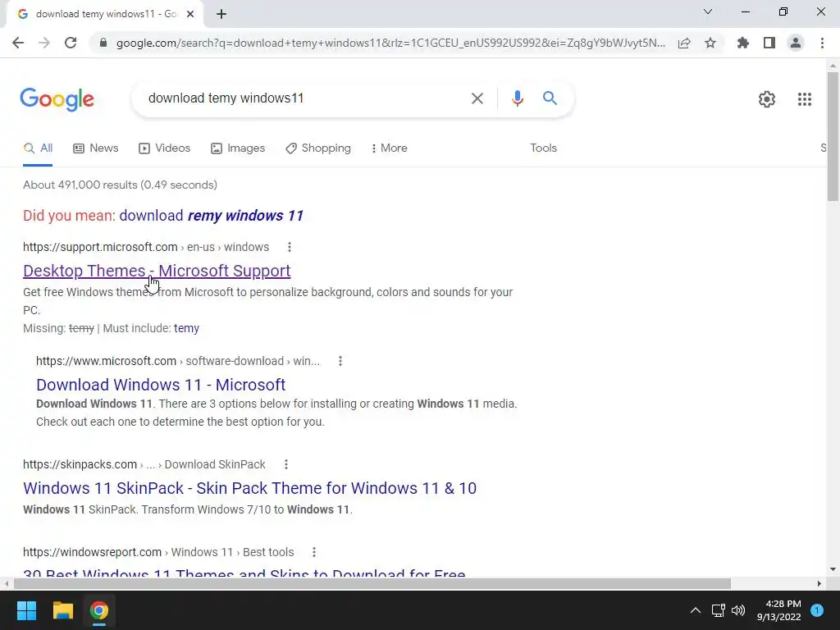Image resolution: width=840 pixels, height=630 pixels.
Task: Share this page from address bar
Action: (684, 43)
